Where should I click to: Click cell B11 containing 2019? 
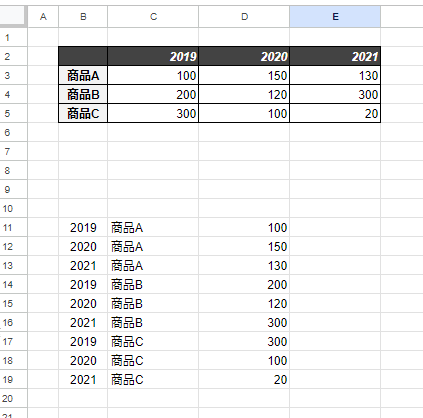click(x=83, y=228)
